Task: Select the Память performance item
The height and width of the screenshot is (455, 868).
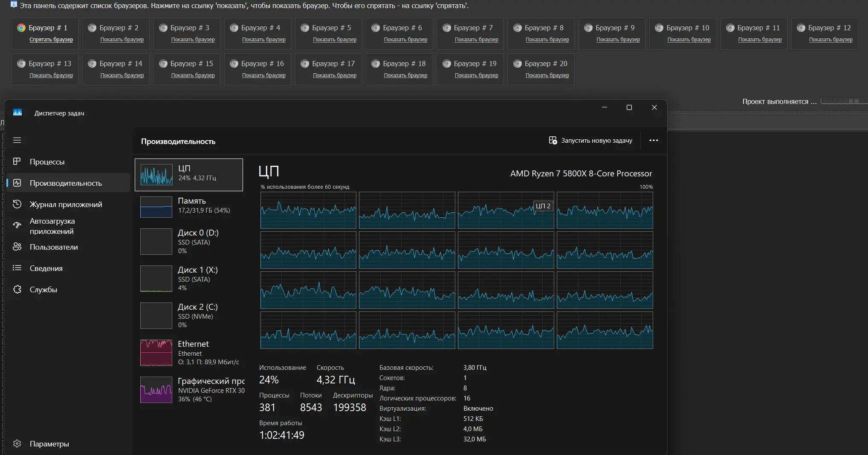Action: tap(189, 206)
